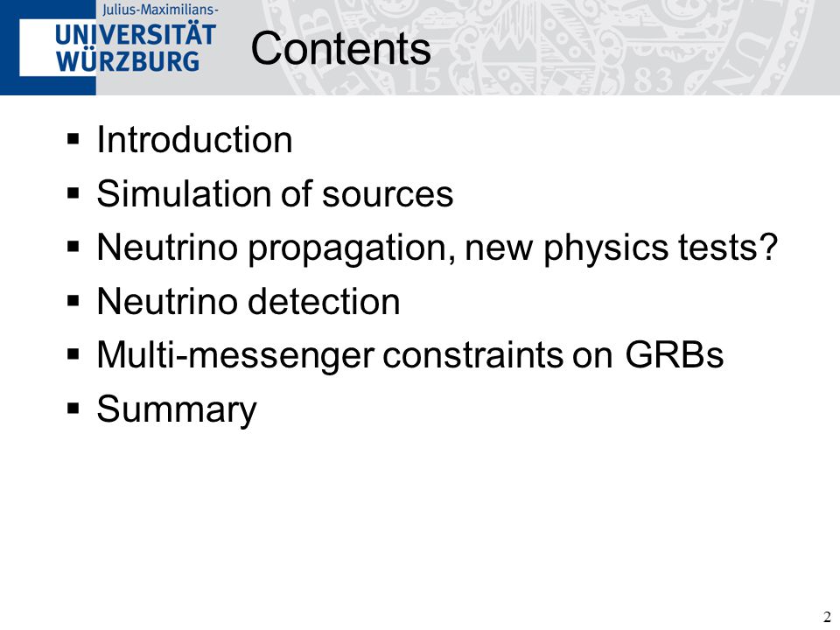Click the bullet marker before Multi-messenger constraints
This screenshot has height=630, width=840.
click(73, 354)
